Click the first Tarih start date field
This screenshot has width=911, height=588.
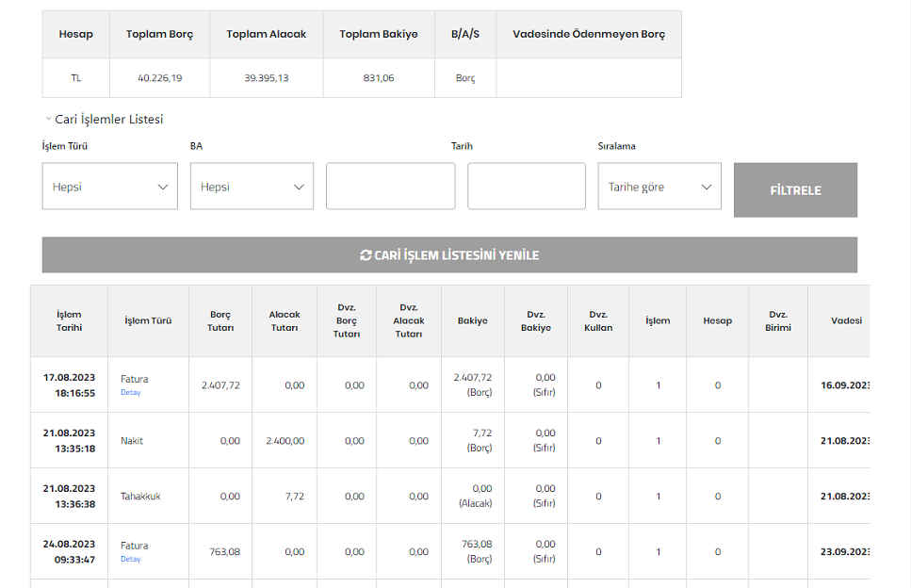(x=390, y=187)
